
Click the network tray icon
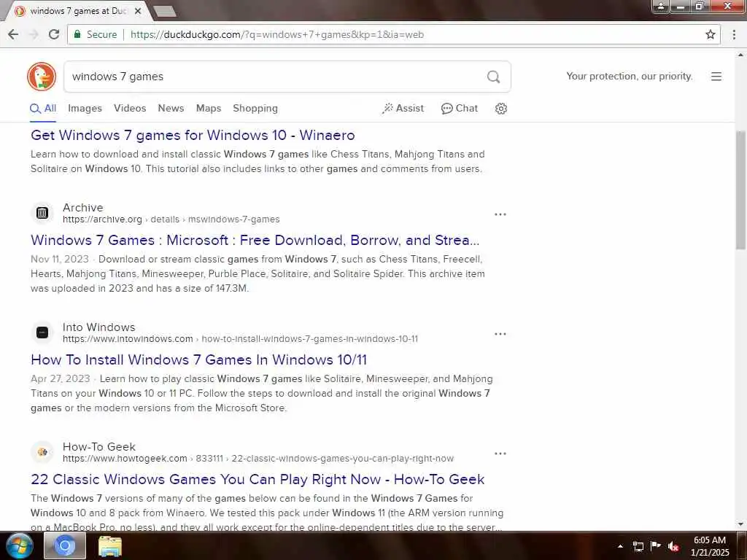(638, 546)
